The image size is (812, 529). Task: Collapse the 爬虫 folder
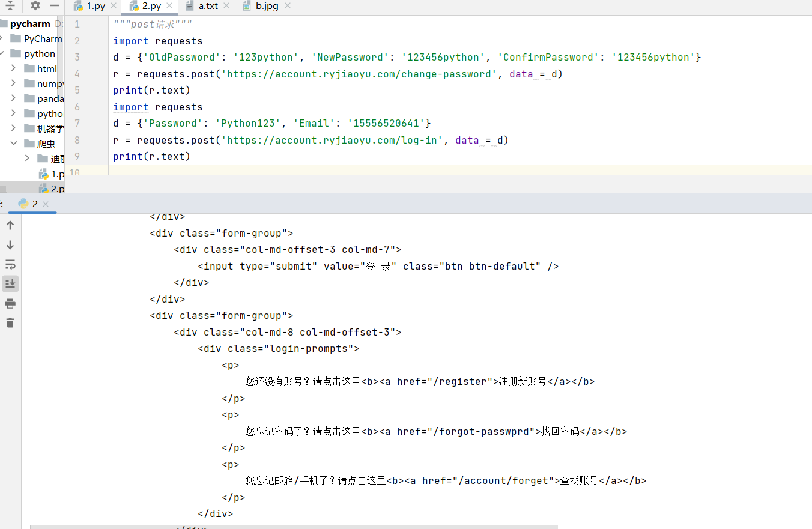coord(13,144)
